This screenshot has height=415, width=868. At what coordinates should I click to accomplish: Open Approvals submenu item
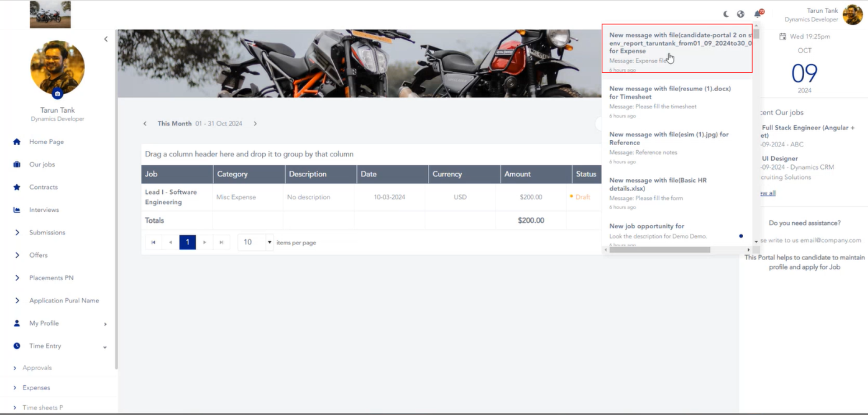(37, 368)
